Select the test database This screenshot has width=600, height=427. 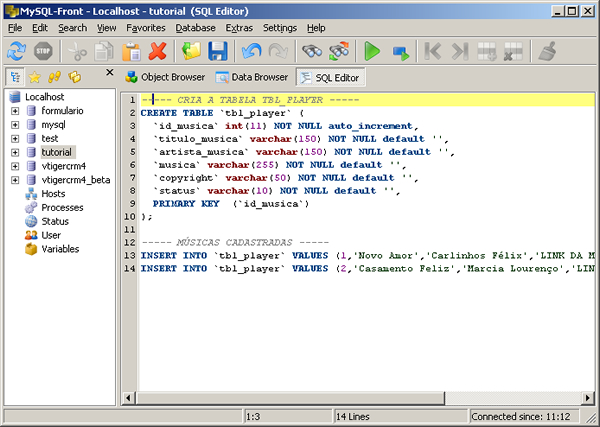[50, 139]
